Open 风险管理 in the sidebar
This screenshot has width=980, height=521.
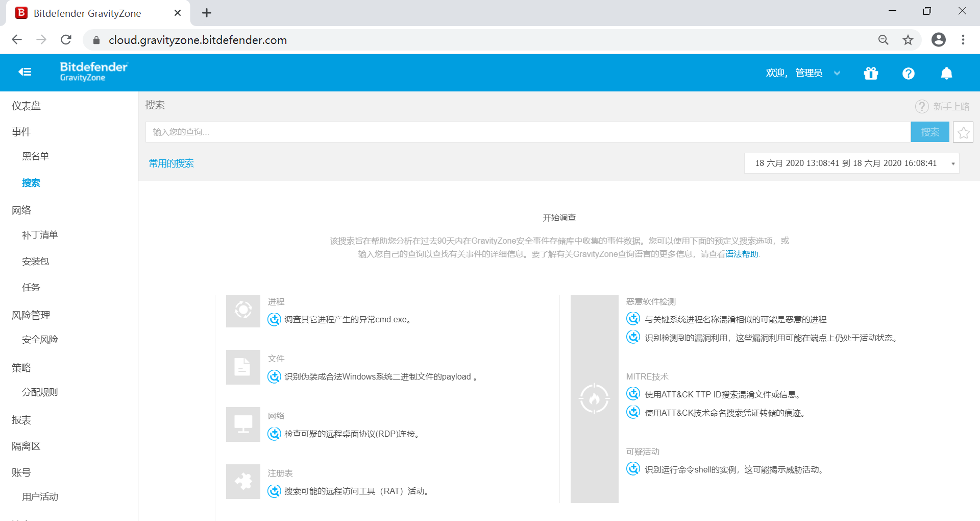pos(31,315)
